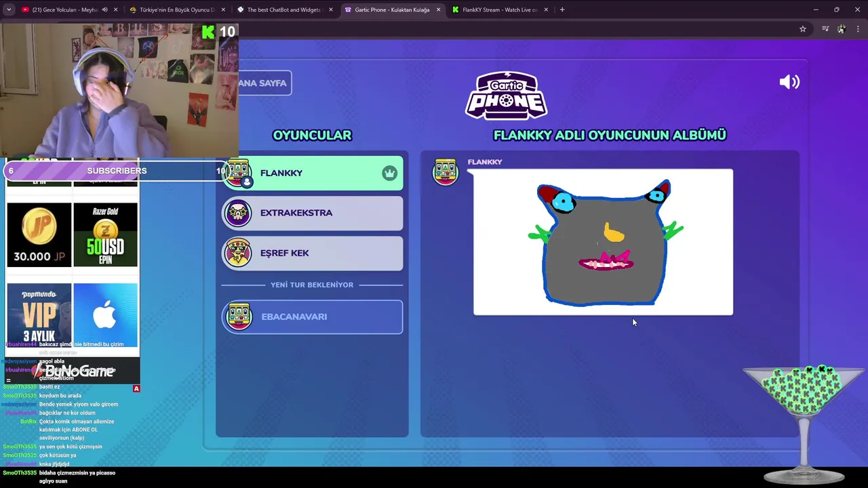Screen dimensions: 868x488
Task: Click EBACANAVARI's avatar icon
Action: click(x=239, y=317)
